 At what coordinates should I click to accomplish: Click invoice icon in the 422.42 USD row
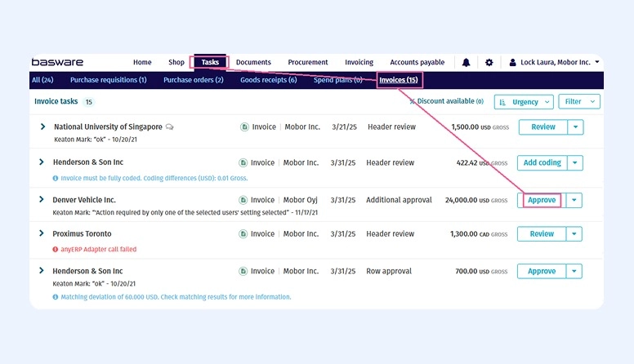243,162
